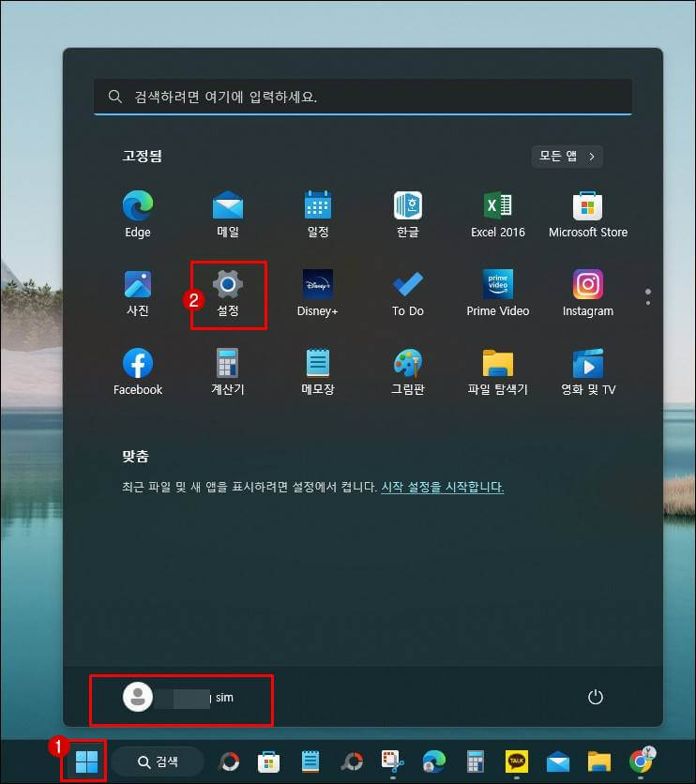Open the Edge pinned app
696x784 pixels.
pyautogui.click(x=138, y=214)
